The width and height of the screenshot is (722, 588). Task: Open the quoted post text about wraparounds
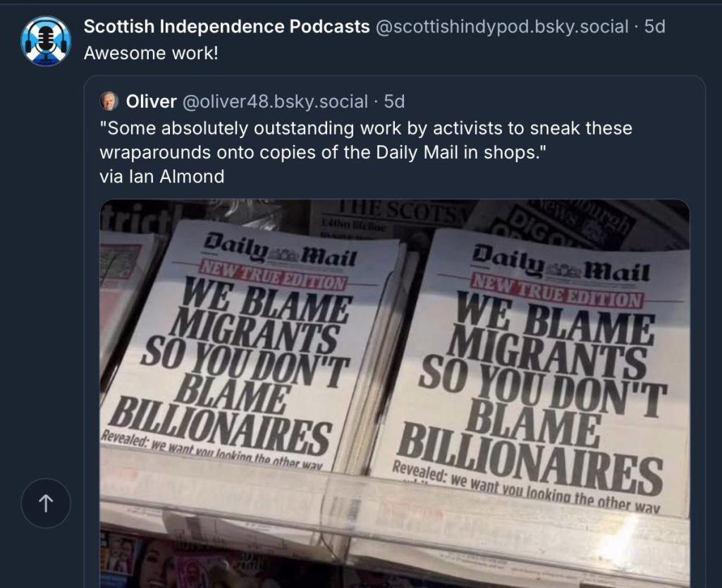(366, 140)
